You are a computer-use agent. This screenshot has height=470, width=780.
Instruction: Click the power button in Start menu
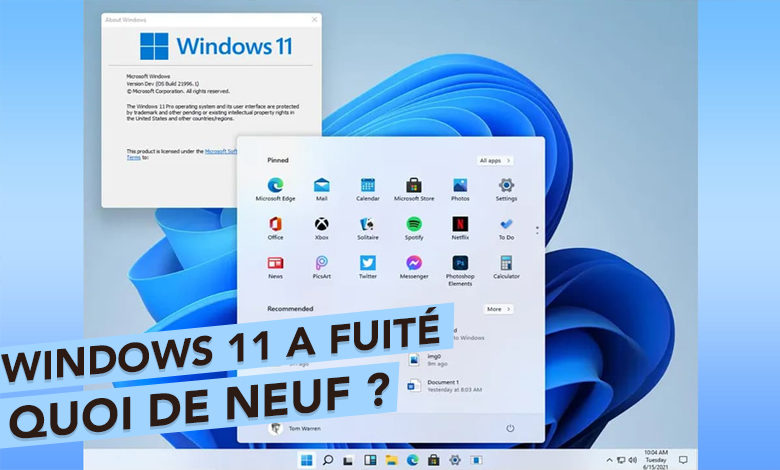pyautogui.click(x=510, y=428)
